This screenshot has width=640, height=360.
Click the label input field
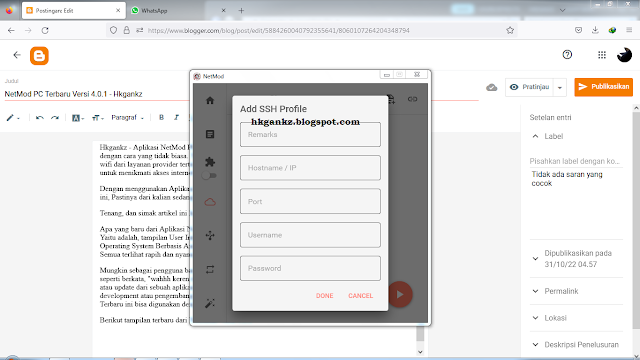pos(576,161)
